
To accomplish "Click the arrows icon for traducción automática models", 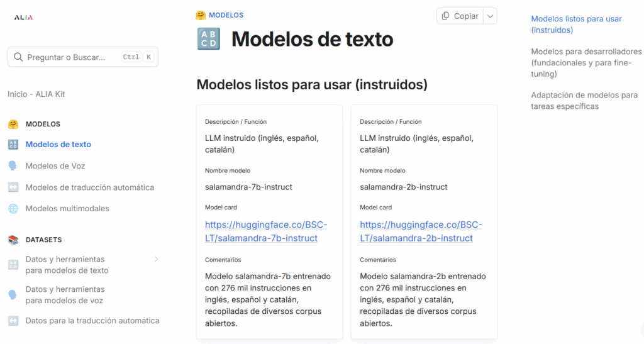I will tap(13, 187).
